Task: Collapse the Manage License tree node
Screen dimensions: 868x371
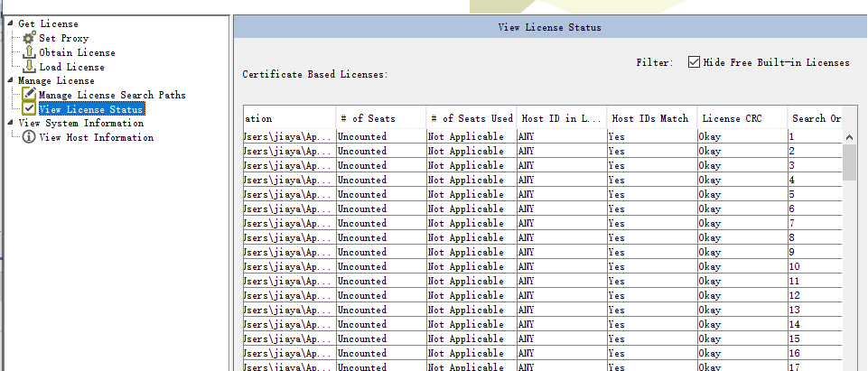Action: pyautogui.click(x=11, y=80)
